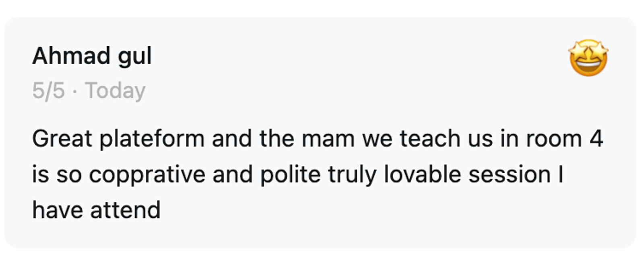Click the word have on the last line
This screenshot has width=644, height=254.
(58, 210)
